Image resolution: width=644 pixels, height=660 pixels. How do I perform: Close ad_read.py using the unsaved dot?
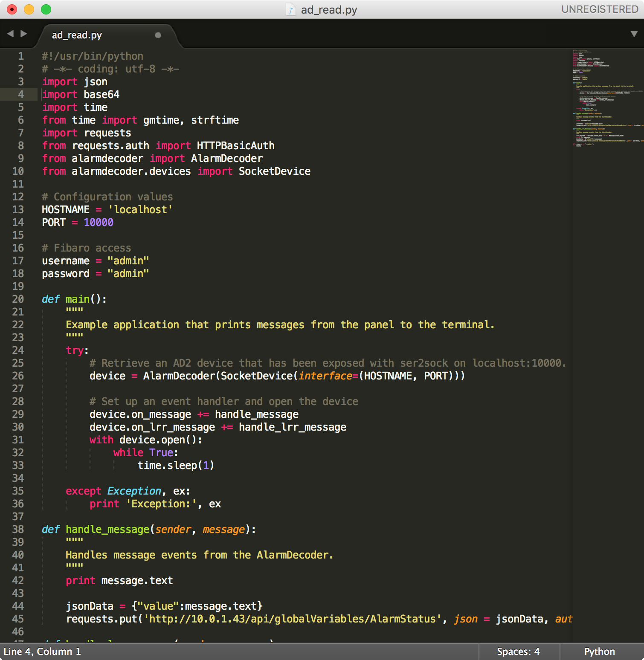[x=158, y=35]
